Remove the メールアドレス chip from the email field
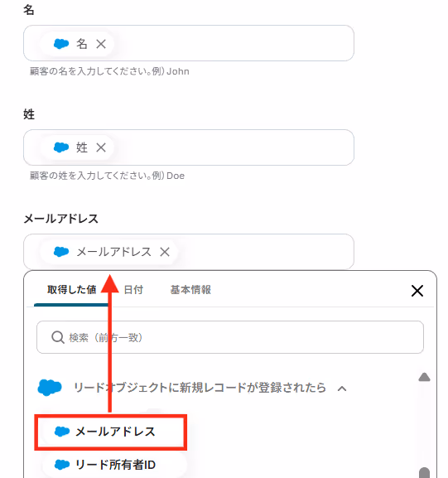The height and width of the screenshot is (478, 448). 165,252
